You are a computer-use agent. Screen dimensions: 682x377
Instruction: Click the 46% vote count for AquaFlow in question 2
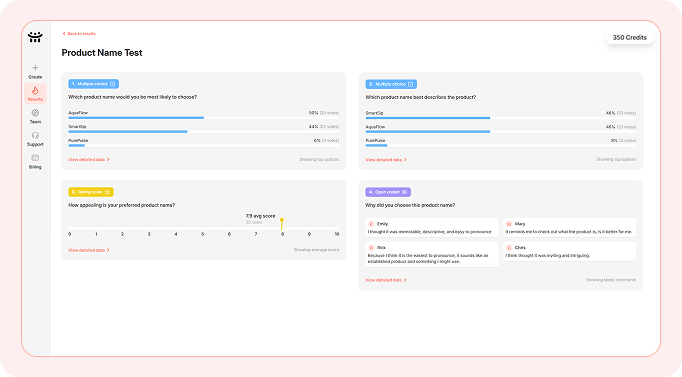pos(621,127)
